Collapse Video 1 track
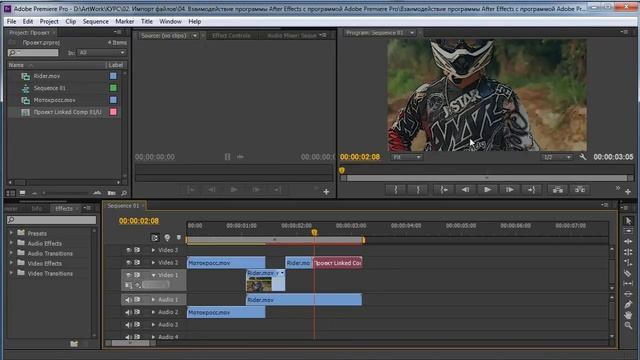Image resolution: width=640 pixels, height=360 pixels. 153,275
